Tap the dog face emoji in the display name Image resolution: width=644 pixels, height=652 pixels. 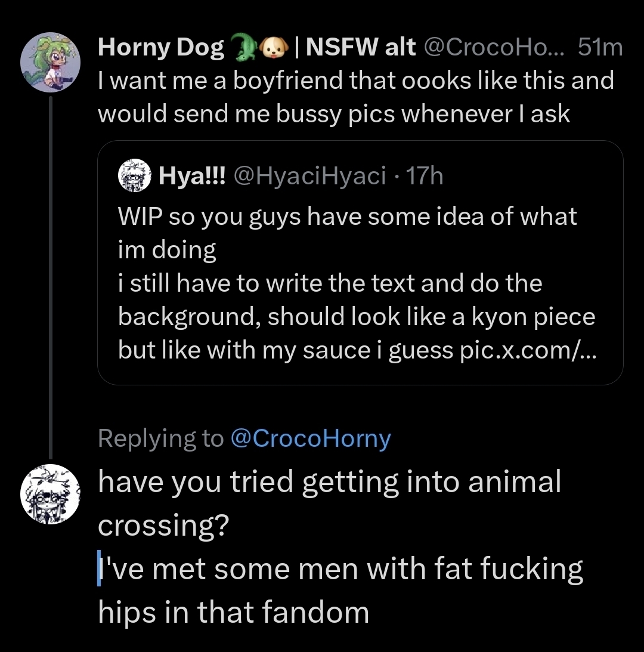pos(272,47)
